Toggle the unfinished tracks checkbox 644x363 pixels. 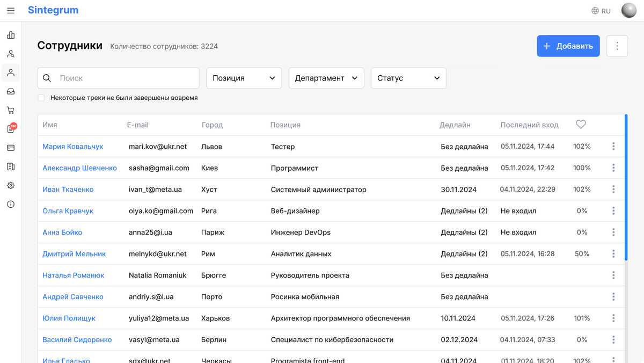(x=41, y=98)
